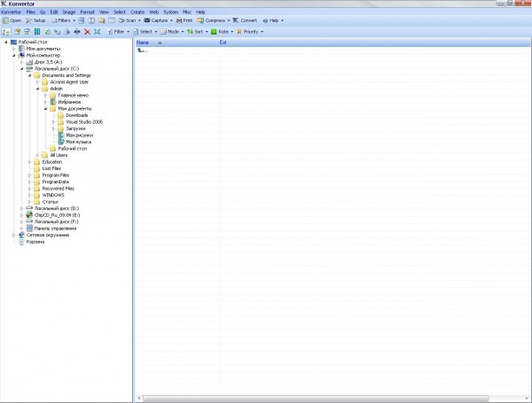The width and height of the screenshot is (532, 403).
Task: Expand the Program Files folder node
Action: tap(30, 175)
